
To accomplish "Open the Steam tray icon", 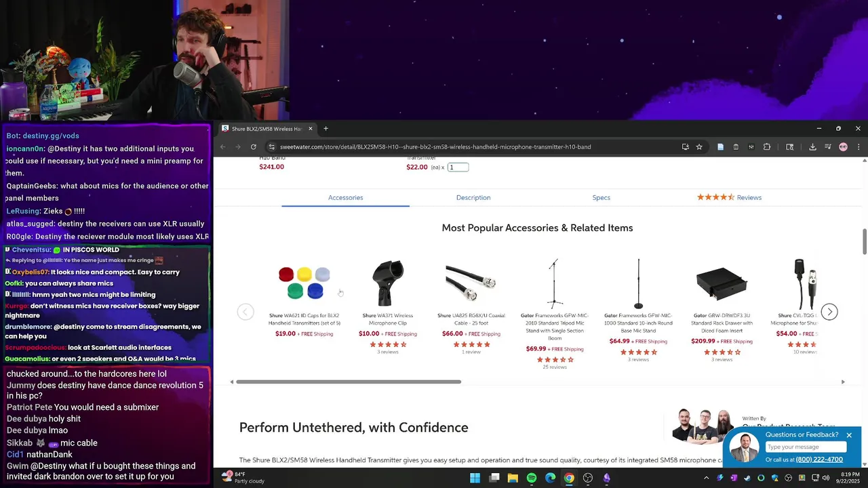I will [x=747, y=478].
